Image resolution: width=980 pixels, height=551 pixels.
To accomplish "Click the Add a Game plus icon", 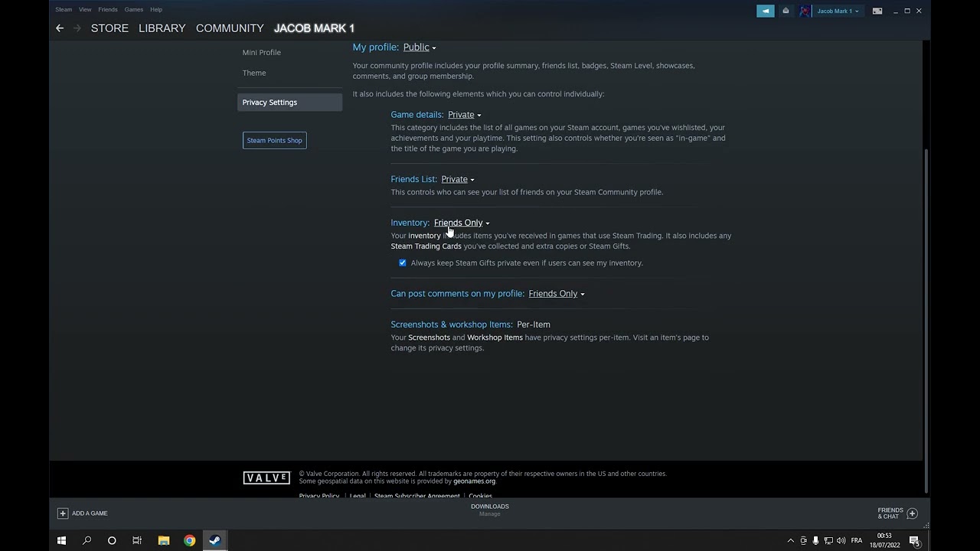I will click(63, 514).
